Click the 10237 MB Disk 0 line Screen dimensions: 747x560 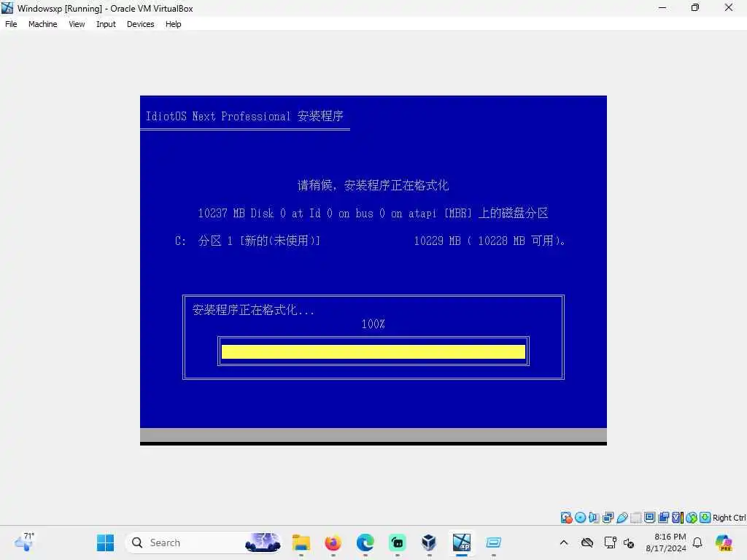coord(373,213)
